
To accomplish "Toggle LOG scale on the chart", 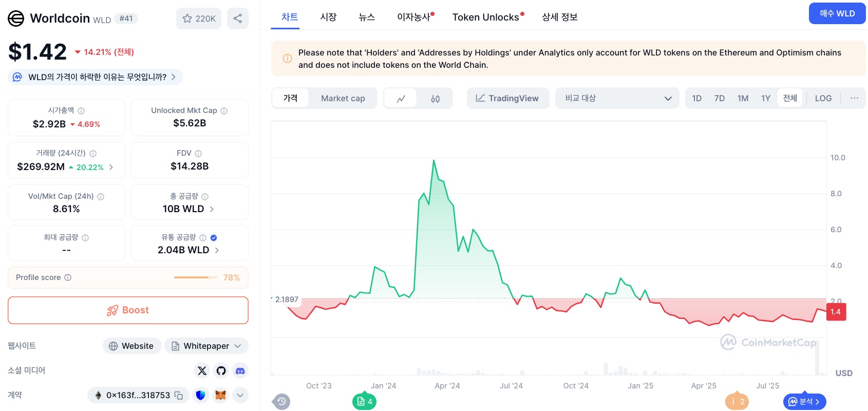I will [823, 98].
